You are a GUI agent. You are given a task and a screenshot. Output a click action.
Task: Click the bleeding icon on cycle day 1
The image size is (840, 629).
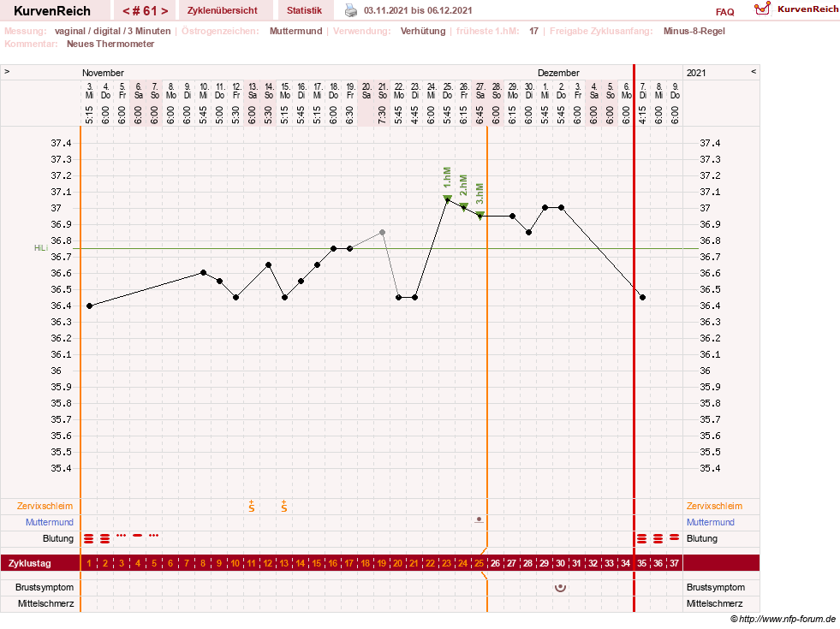click(x=89, y=538)
